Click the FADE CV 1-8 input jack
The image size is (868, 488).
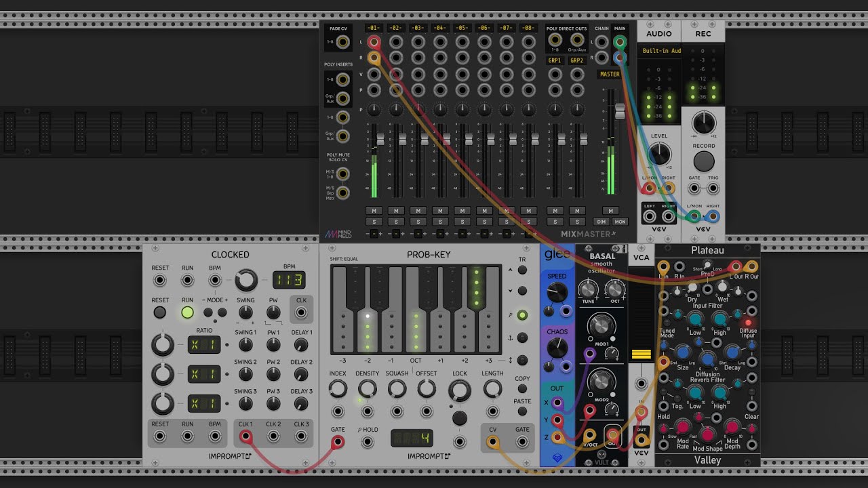pos(343,42)
